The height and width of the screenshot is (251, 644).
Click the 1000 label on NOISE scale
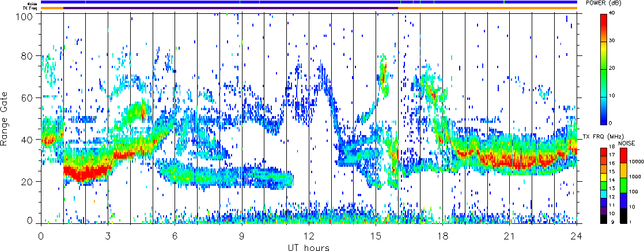click(635, 177)
